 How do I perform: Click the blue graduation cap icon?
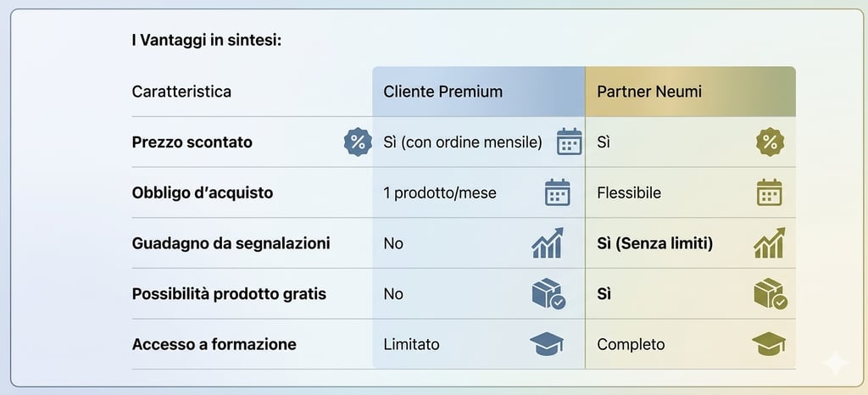pyautogui.click(x=547, y=344)
